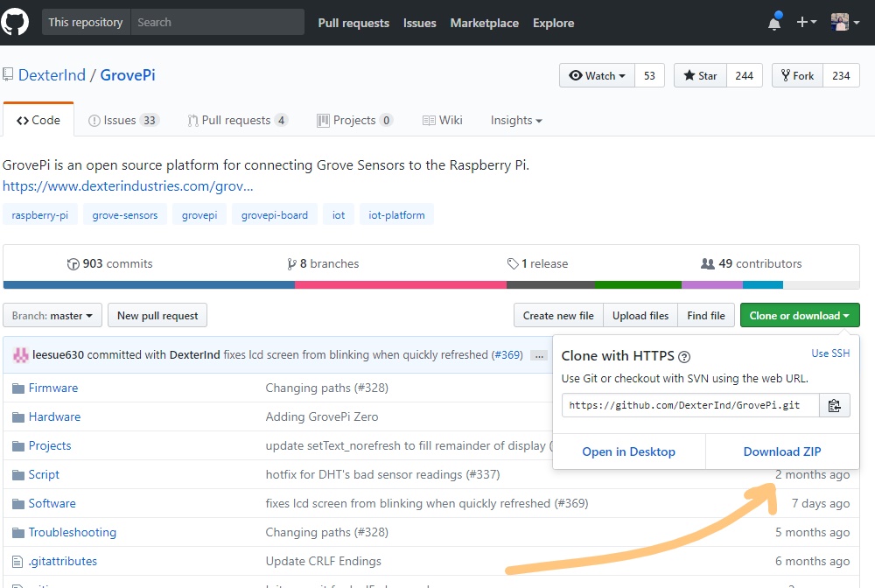Open the user avatar menu

click(845, 23)
